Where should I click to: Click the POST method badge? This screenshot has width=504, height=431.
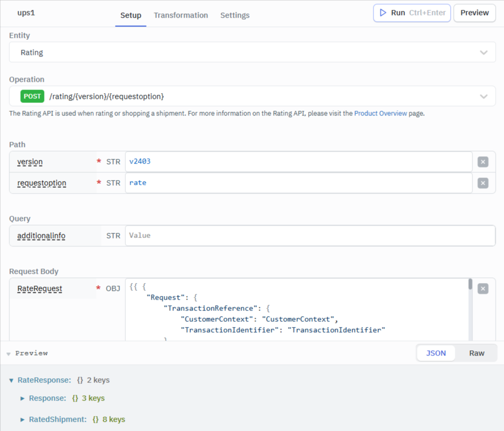point(32,96)
